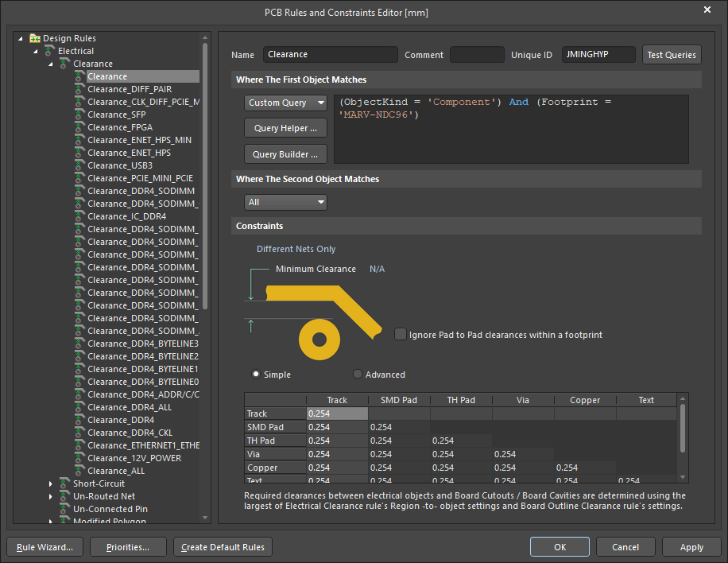Click the rule icon beside Clearance_12V_POWER
The image size is (728, 563).
(79, 458)
